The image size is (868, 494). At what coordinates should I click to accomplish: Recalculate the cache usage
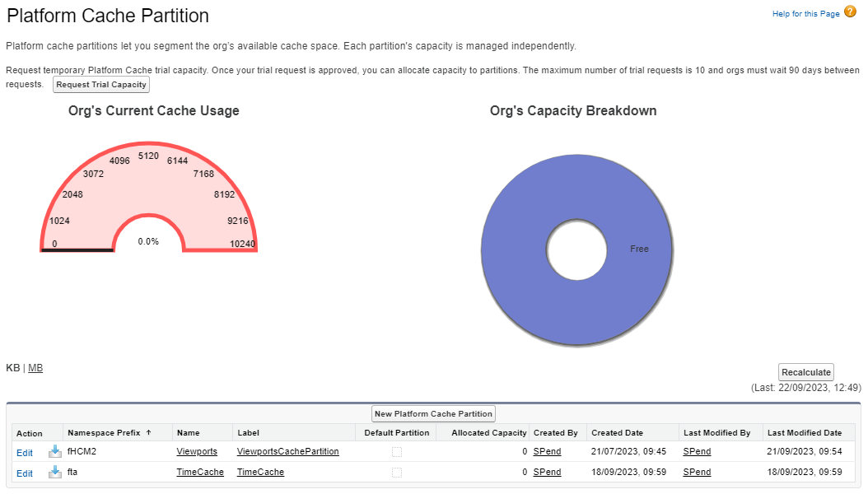click(x=805, y=372)
